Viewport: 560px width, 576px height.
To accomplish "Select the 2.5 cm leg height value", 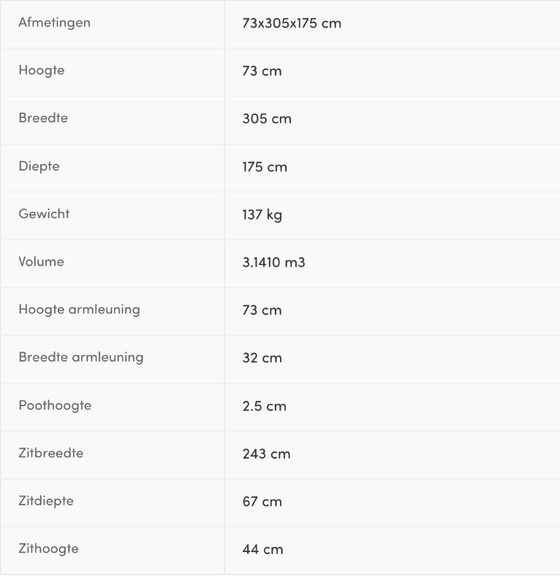I will point(264,406).
